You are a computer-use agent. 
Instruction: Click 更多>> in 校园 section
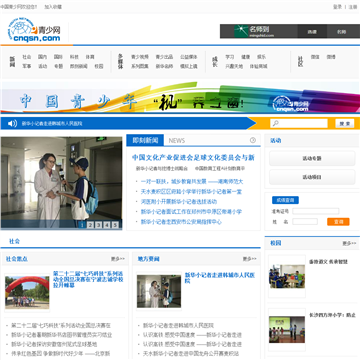point(349,243)
